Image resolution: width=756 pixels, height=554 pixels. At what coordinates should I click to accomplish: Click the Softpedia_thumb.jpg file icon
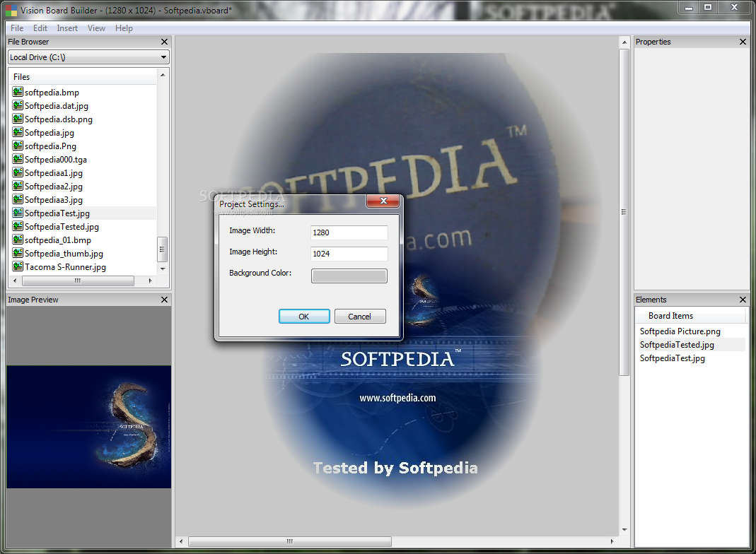click(18, 253)
